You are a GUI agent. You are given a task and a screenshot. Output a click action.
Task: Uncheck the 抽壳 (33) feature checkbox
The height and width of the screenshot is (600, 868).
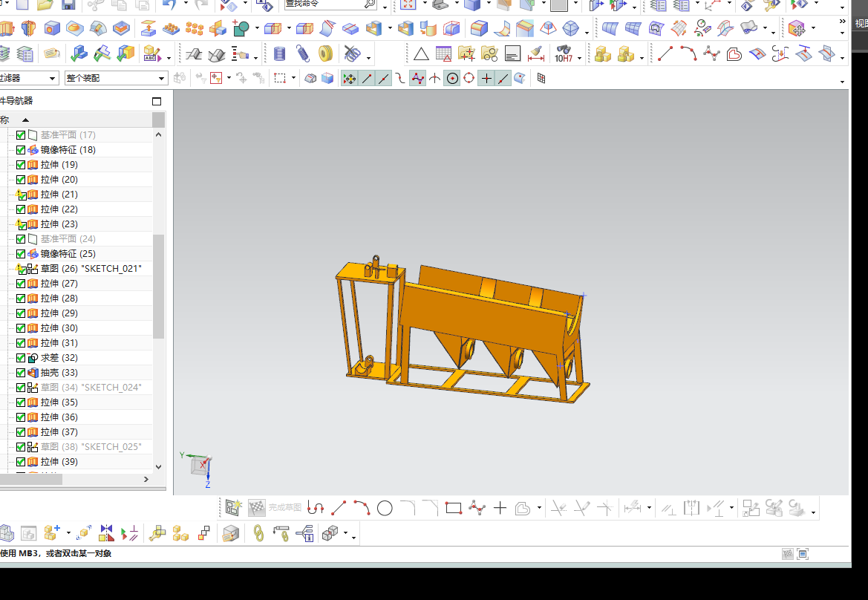21,373
